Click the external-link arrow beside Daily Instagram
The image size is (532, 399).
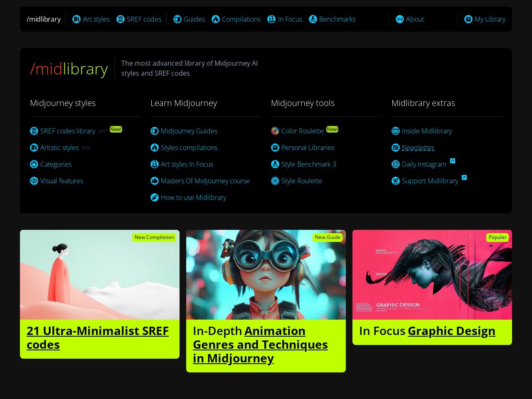[453, 161]
